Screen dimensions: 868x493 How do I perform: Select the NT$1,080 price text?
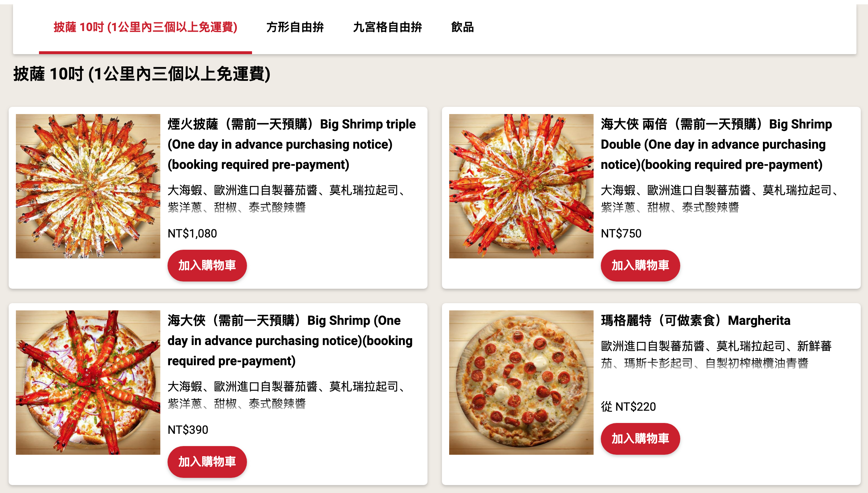click(192, 234)
